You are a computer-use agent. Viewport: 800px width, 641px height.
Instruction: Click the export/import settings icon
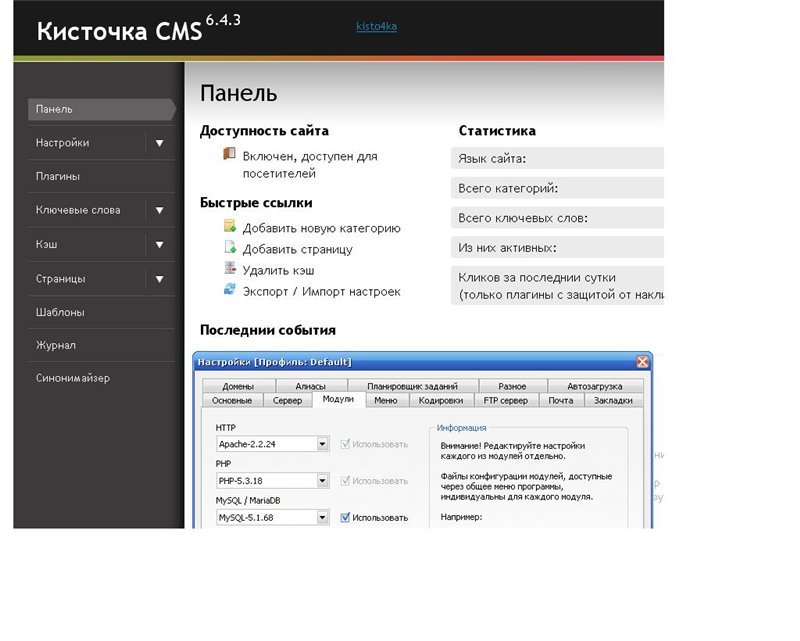230,290
